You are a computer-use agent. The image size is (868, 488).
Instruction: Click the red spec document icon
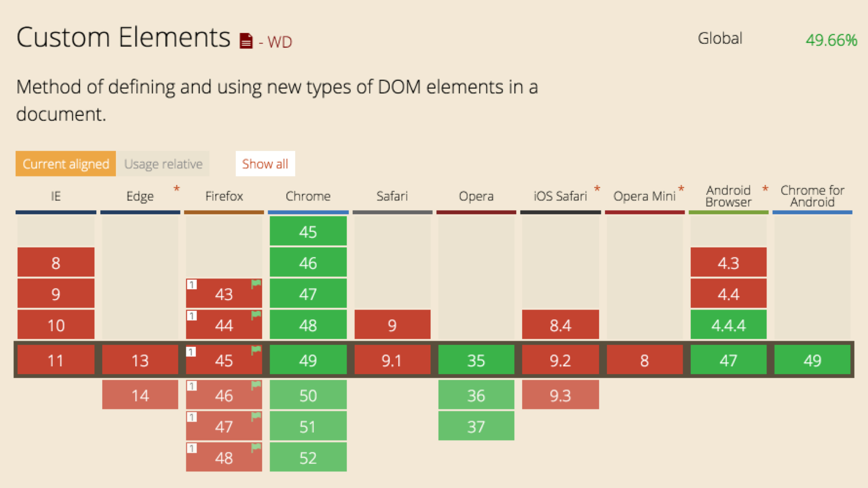tap(246, 41)
